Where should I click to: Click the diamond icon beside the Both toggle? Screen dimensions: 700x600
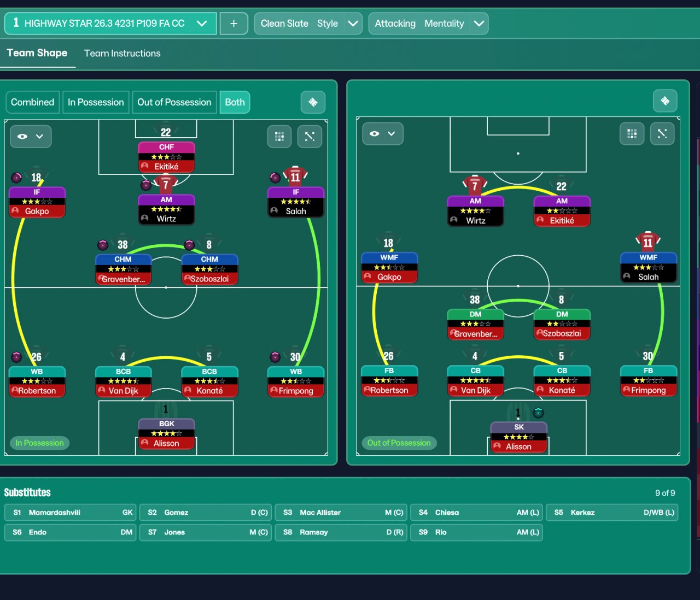click(313, 102)
